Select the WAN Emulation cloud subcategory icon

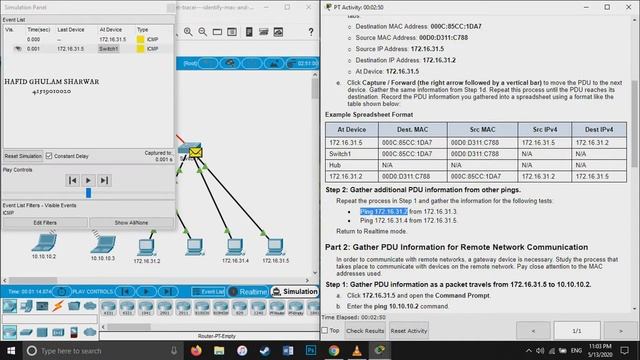click(90, 332)
